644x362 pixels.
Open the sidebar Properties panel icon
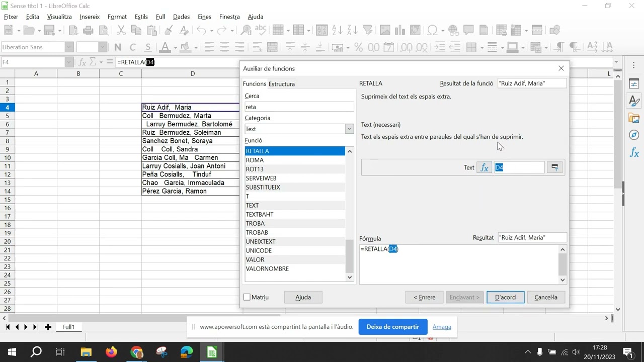point(634,84)
